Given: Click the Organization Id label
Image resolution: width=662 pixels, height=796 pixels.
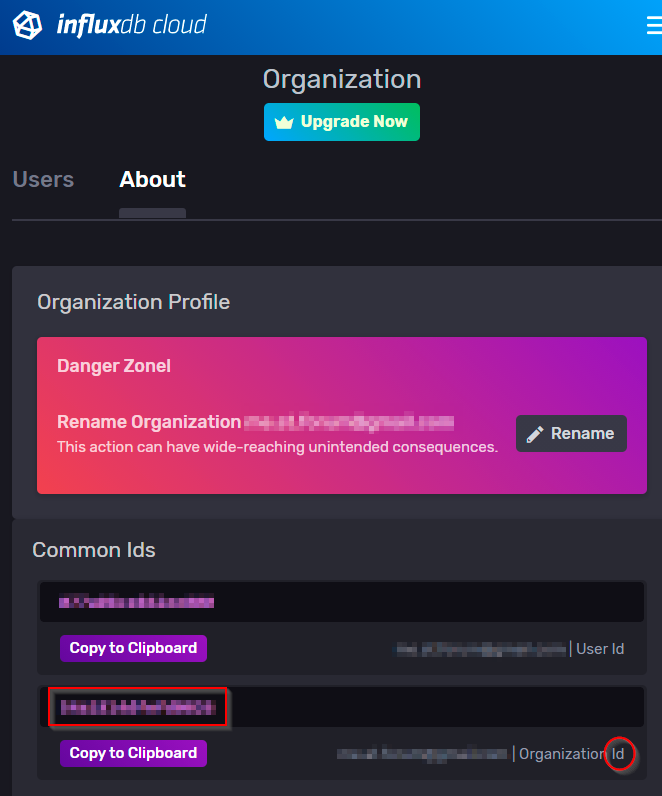Looking at the screenshot, I should [x=572, y=754].
